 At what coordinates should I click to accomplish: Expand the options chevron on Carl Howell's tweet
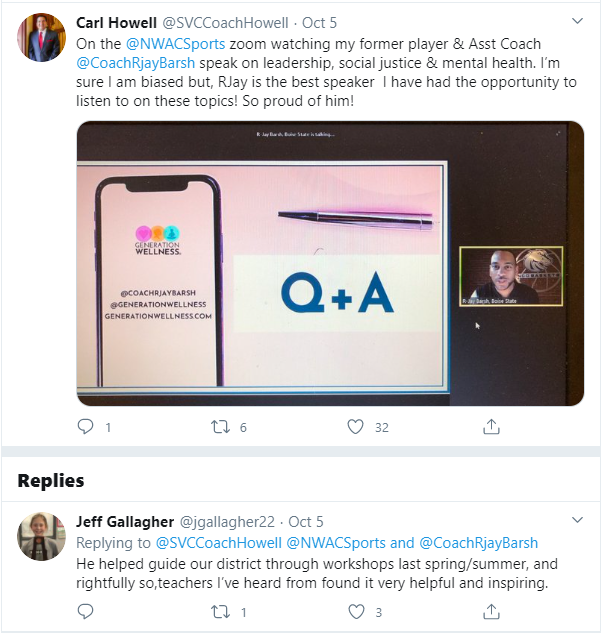click(578, 21)
